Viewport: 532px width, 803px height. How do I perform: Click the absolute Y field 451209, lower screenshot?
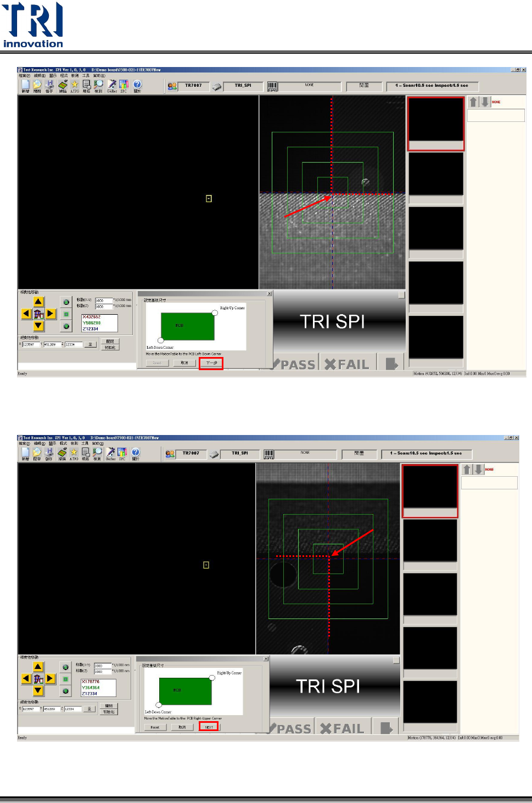[52, 709]
